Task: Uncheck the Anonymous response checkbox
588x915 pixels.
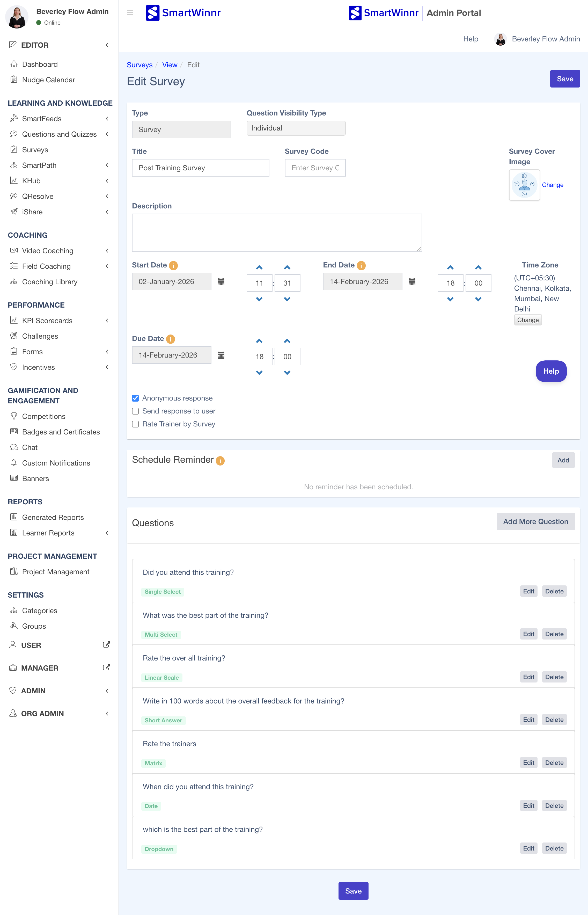Action: (135, 398)
